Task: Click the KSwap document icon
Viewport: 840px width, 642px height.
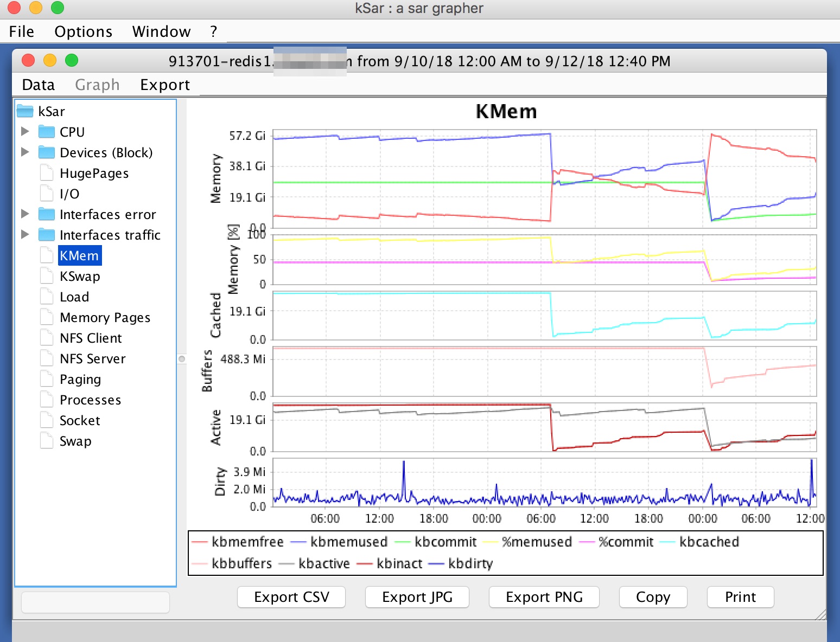Action: tap(47, 276)
